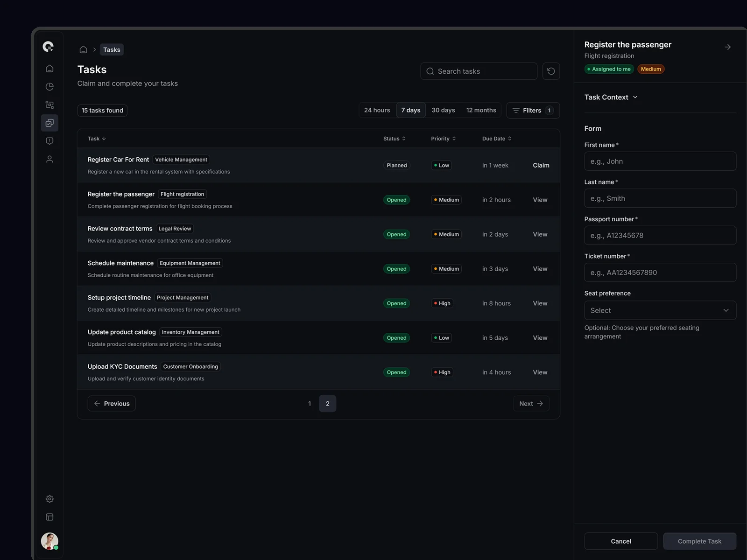This screenshot has width=747, height=560.
Task: Sort the table by Due Date
Action: [496, 139]
